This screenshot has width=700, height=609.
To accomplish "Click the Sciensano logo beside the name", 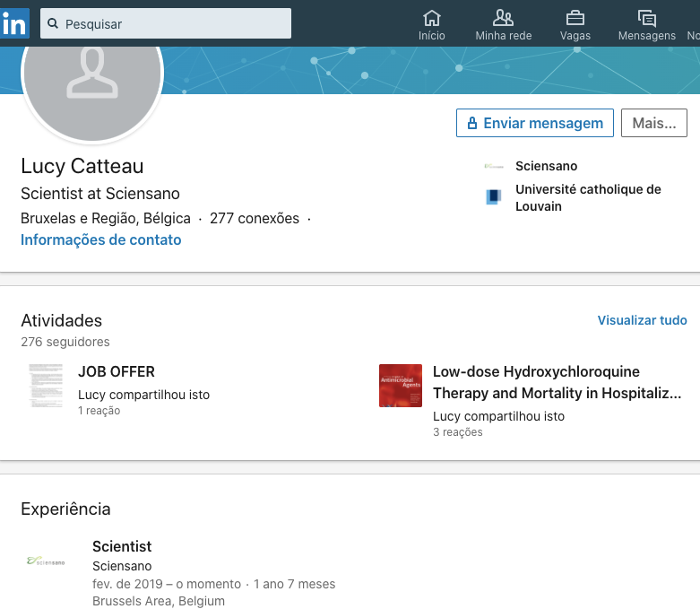I will coord(494,166).
